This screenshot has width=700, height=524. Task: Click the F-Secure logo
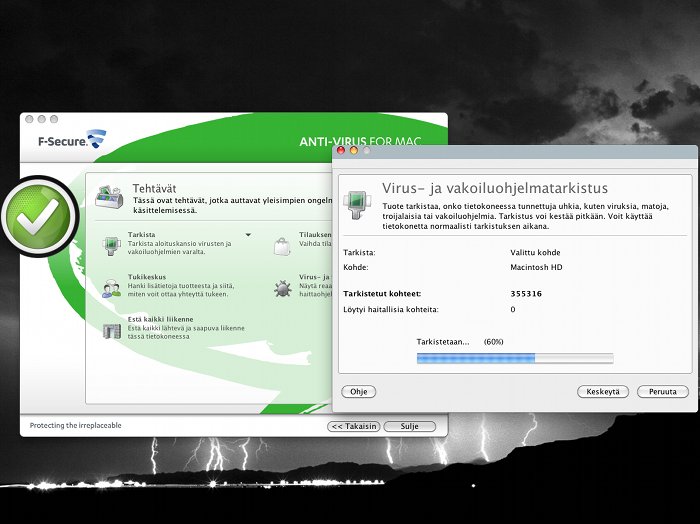[72, 139]
